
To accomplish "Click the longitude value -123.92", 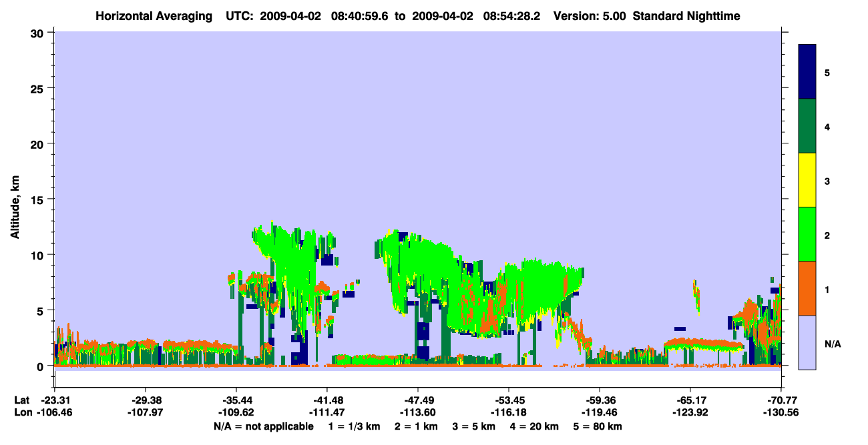I will point(690,413).
